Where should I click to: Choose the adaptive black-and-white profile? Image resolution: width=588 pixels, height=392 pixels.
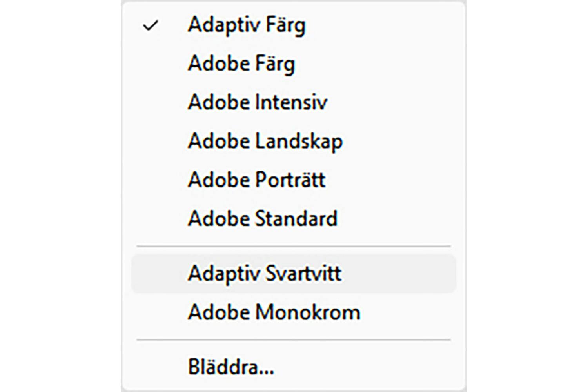[x=265, y=274]
